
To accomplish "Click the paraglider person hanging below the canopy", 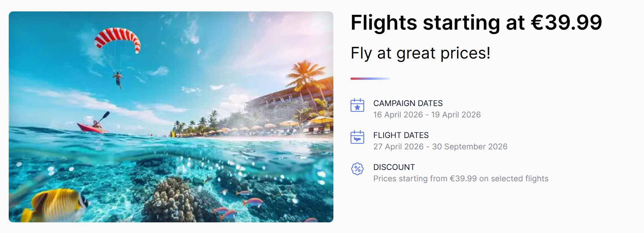I will click(x=118, y=80).
